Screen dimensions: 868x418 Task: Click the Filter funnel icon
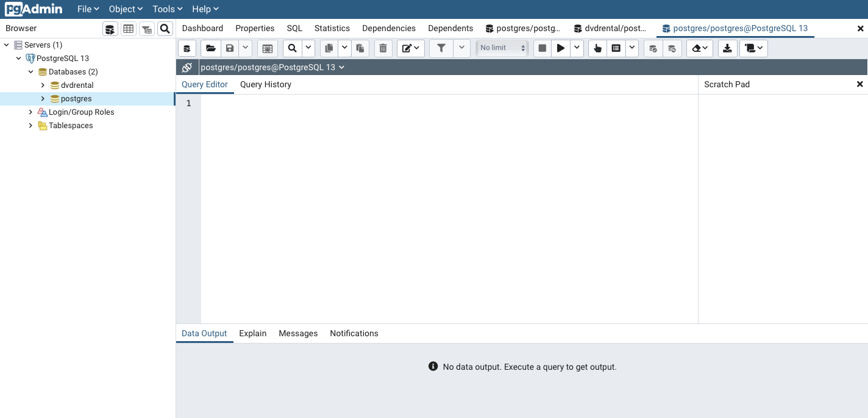(441, 48)
